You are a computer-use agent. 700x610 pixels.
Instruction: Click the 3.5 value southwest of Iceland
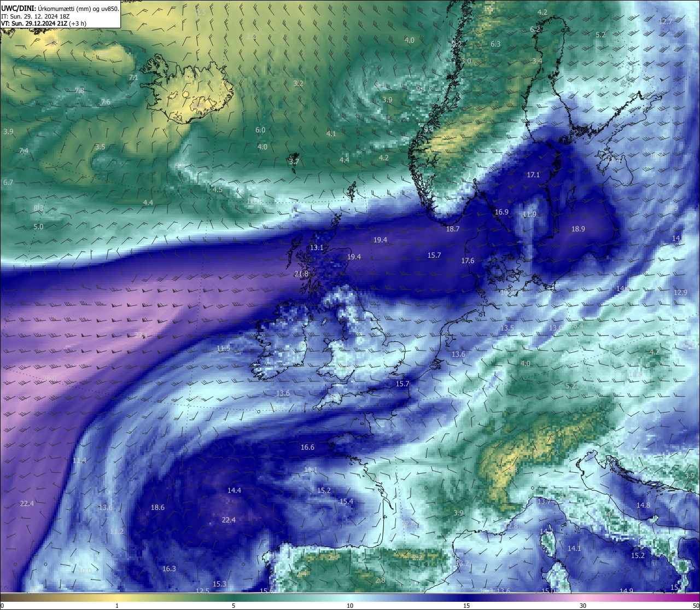[x=100, y=147]
